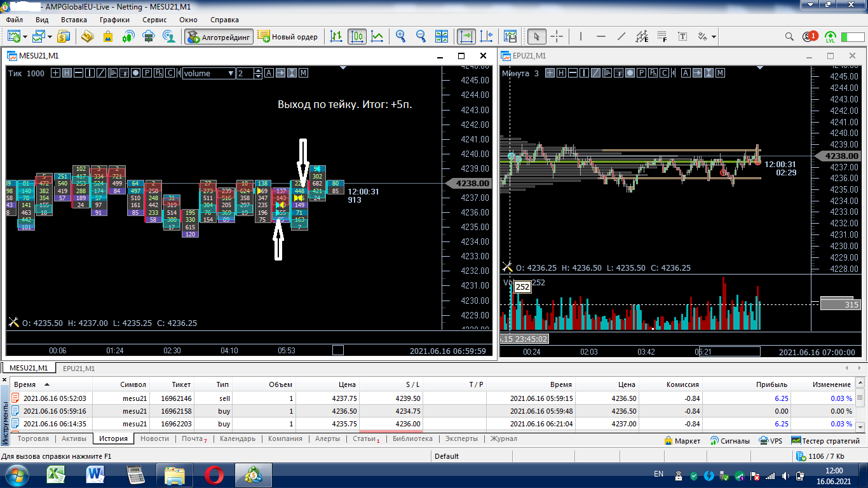Toggle the Алготрейдинг button

[x=219, y=37]
